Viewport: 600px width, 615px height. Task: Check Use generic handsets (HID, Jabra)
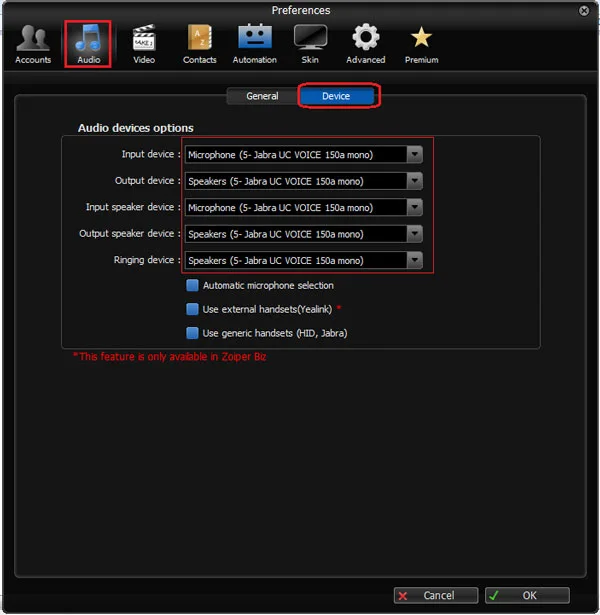pos(193,333)
